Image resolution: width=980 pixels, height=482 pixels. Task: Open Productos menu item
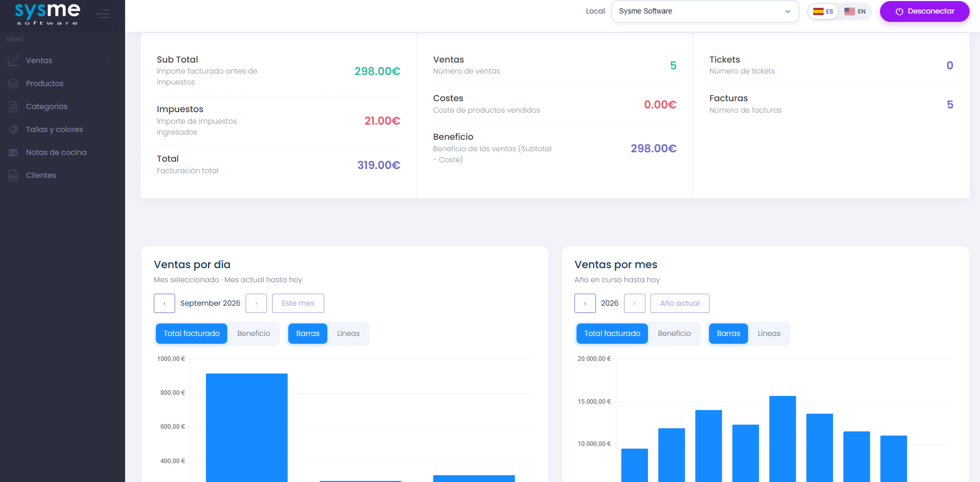pos(63,83)
